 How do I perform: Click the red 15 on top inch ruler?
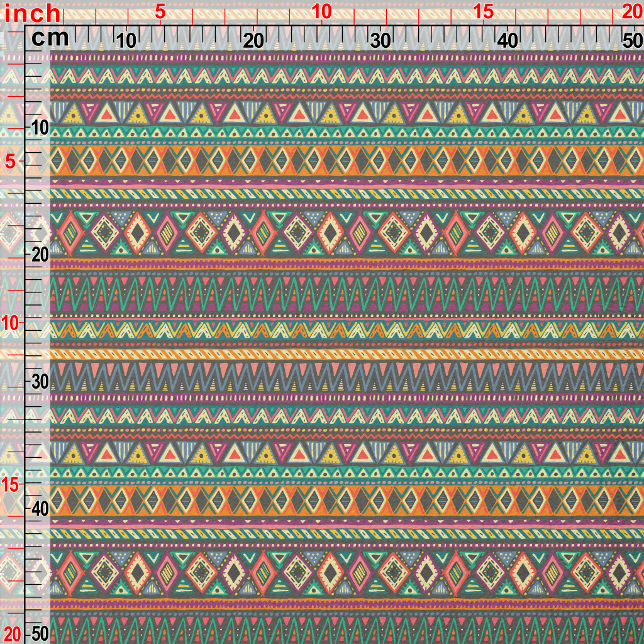[483, 11]
